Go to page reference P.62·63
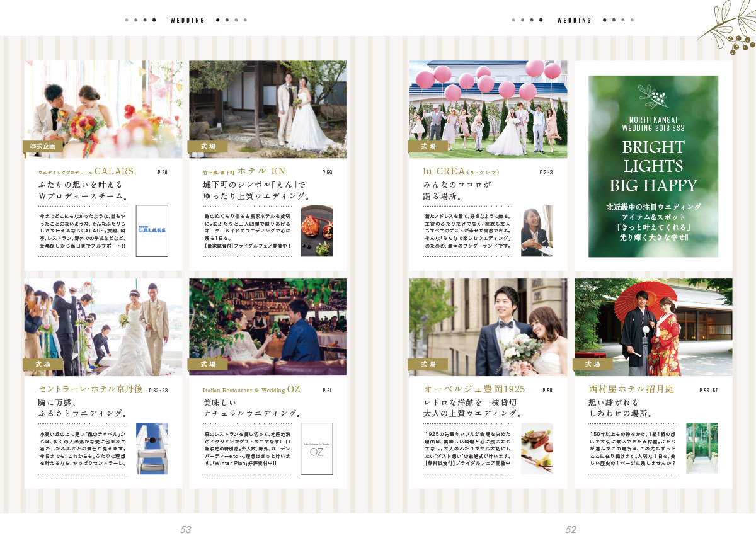This screenshot has width=756, height=543. click(157, 391)
